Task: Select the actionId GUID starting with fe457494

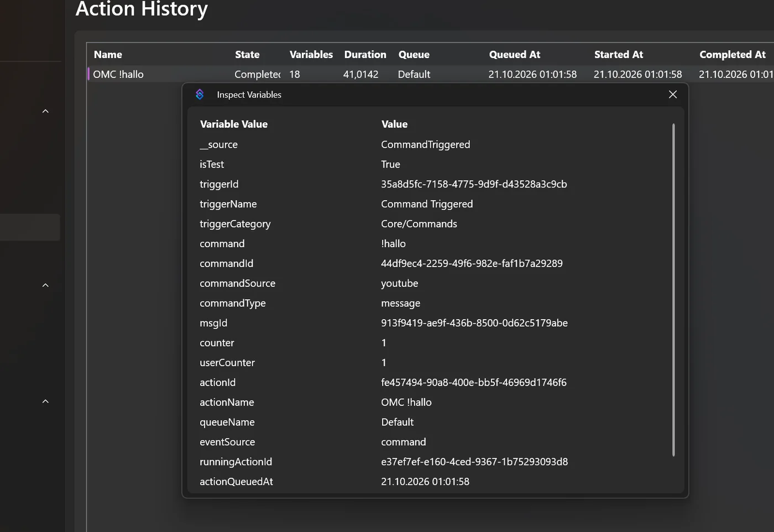Action: point(474,383)
